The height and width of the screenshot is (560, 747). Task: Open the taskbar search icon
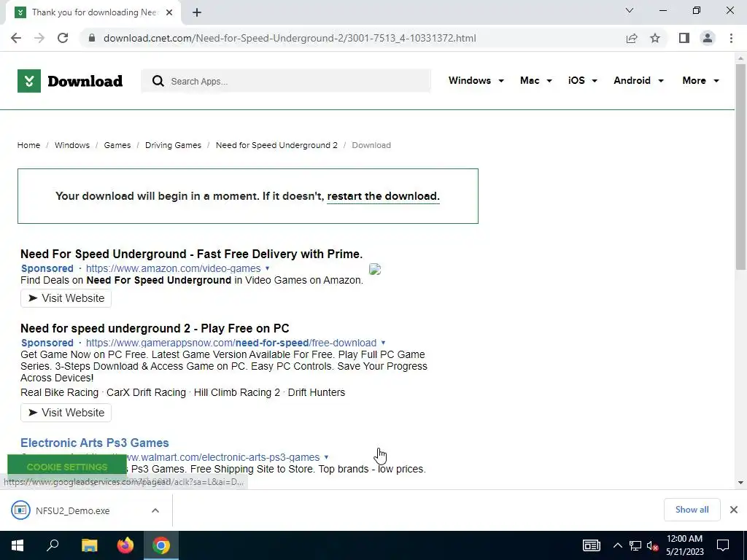(x=53, y=545)
